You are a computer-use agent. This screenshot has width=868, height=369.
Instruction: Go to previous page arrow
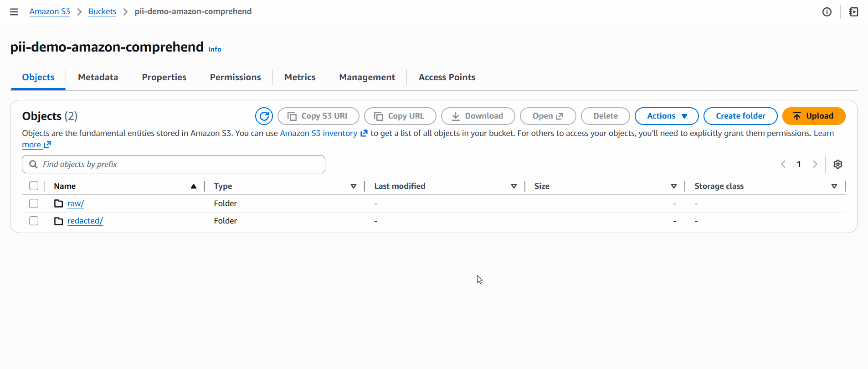[783, 164]
